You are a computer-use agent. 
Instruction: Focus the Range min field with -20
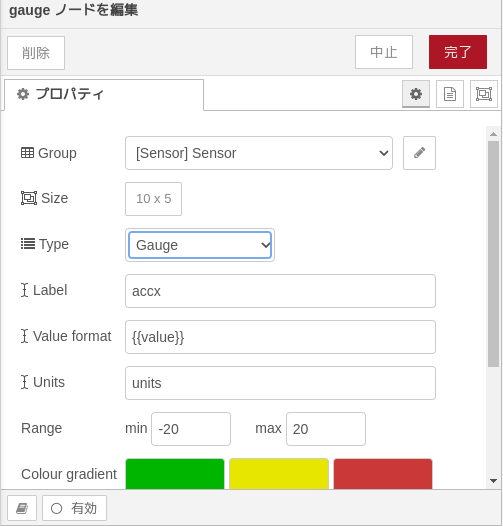click(191, 429)
